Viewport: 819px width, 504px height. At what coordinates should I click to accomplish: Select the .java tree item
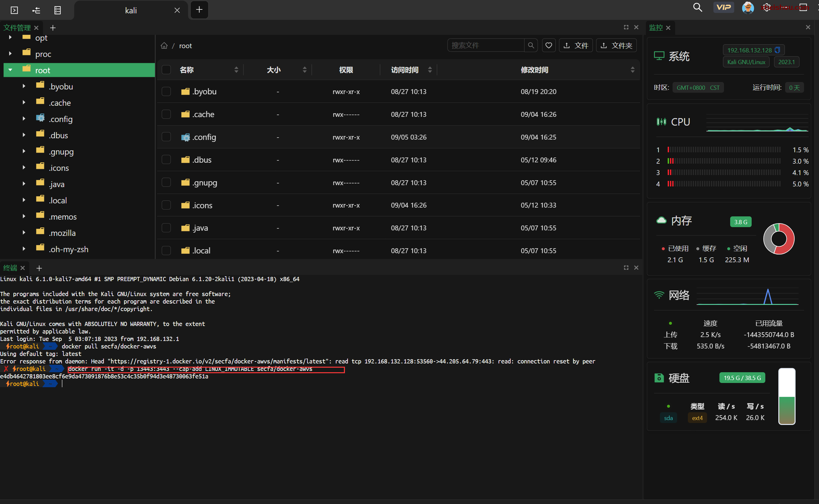click(x=57, y=184)
